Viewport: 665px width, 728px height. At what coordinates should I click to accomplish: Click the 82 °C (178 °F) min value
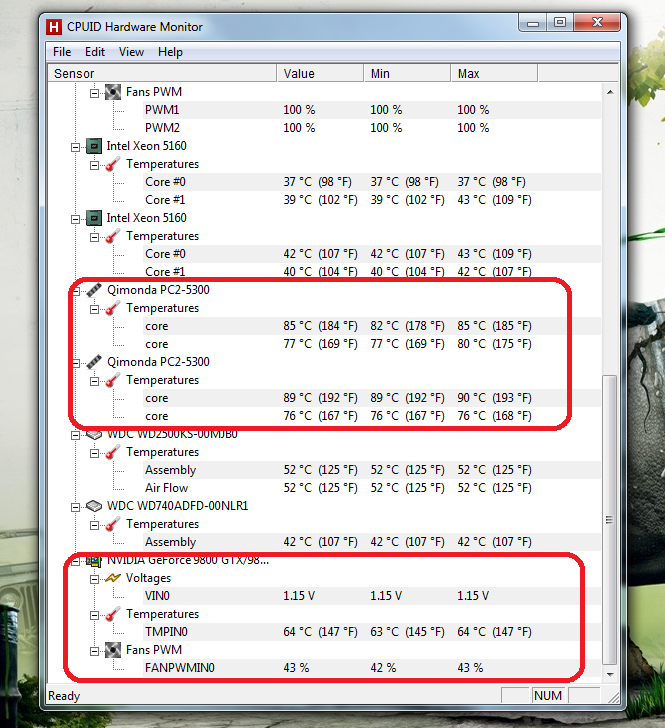407,326
